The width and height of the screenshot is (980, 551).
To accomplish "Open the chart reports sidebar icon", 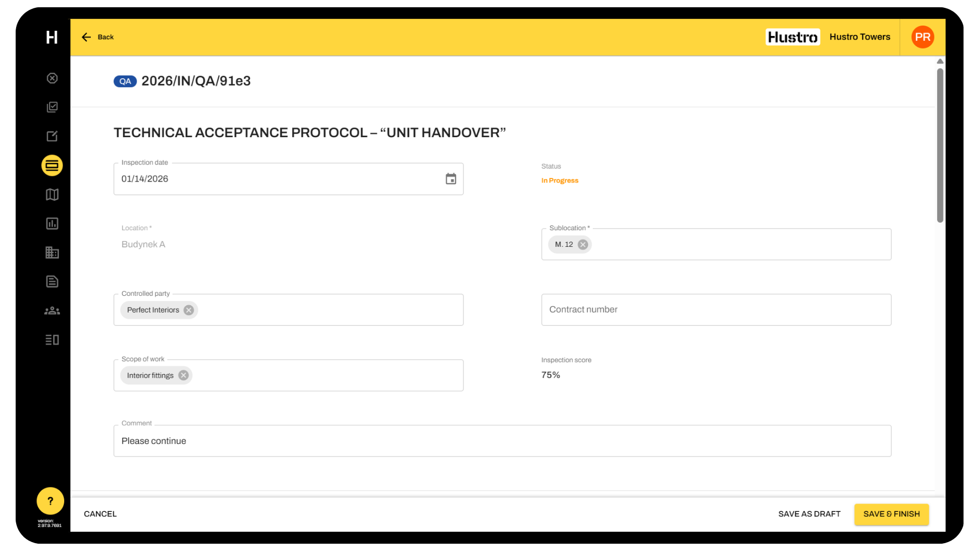I will pos(52,224).
